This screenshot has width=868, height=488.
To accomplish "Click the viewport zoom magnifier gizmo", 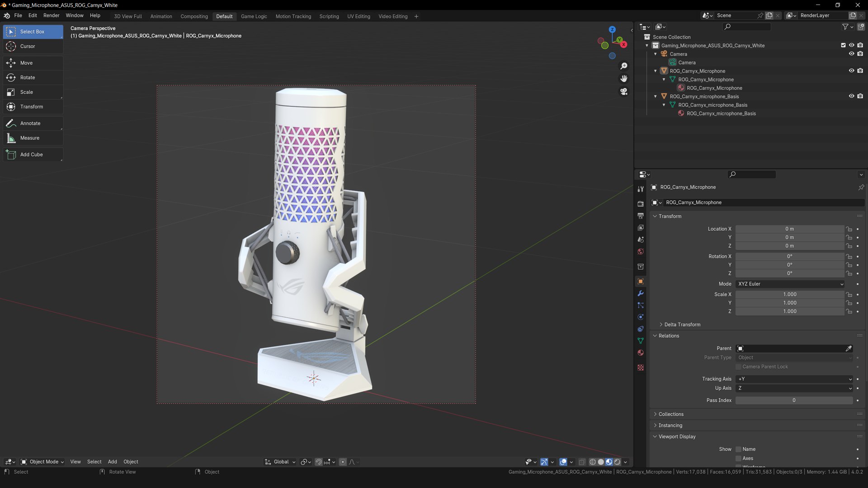I will [x=624, y=66].
